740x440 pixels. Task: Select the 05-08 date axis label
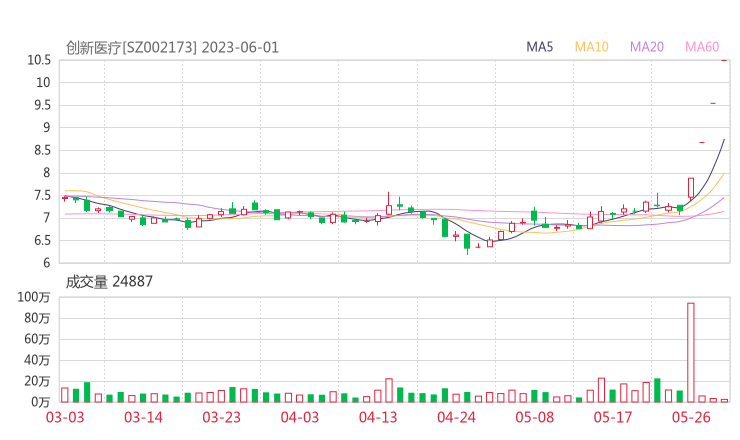(x=535, y=417)
